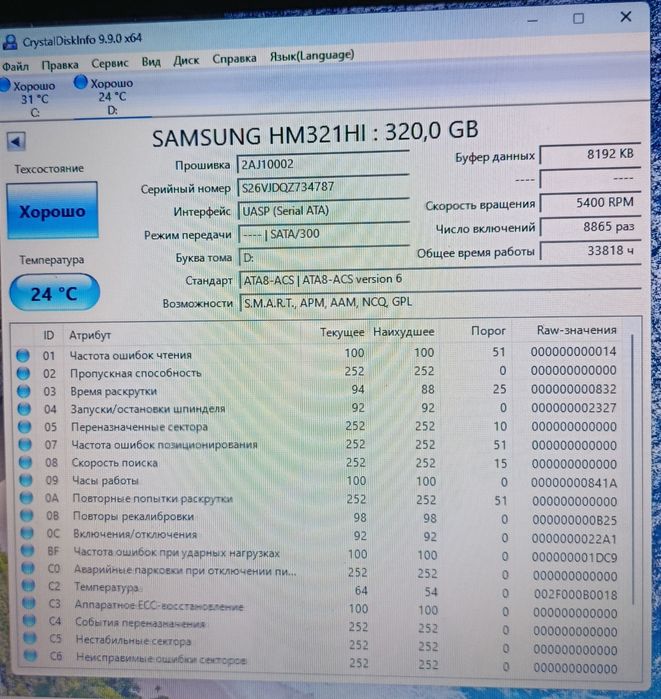Click the Буква тома field D:
The image size is (661, 699).
[324, 257]
